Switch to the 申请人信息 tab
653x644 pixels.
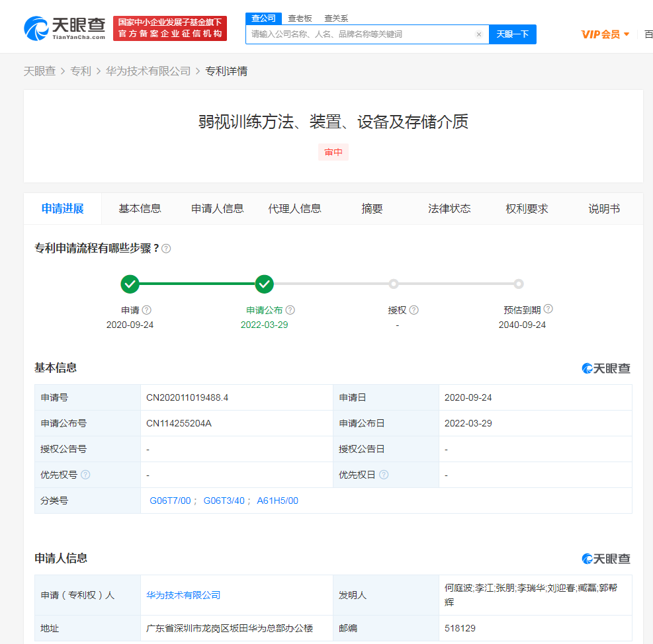pos(218,208)
